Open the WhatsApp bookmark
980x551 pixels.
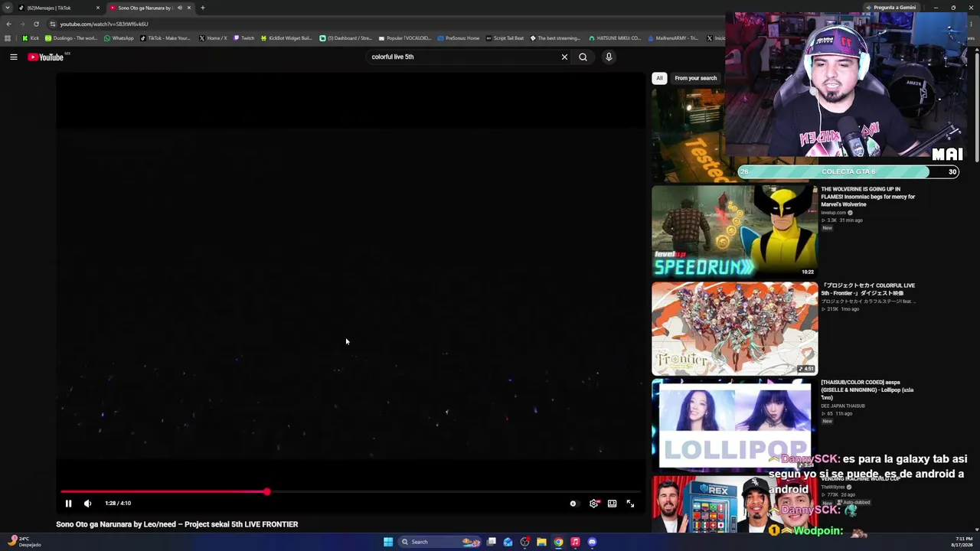tap(119, 38)
